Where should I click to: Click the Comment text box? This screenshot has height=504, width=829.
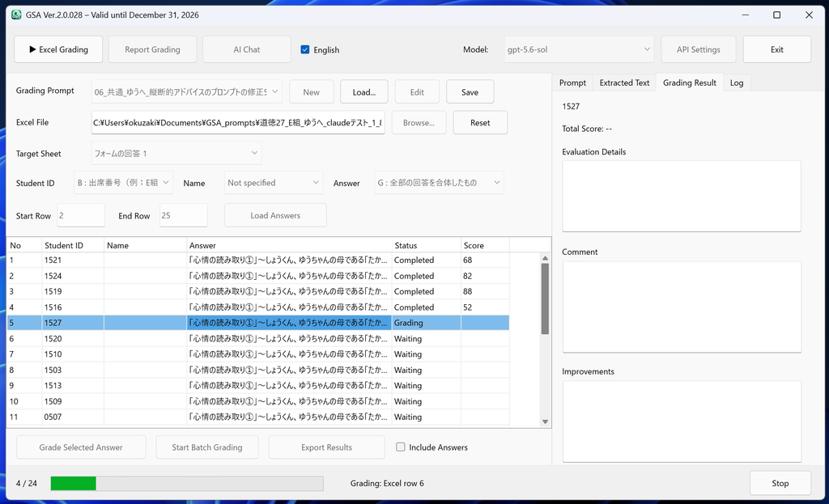click(682, 307)
